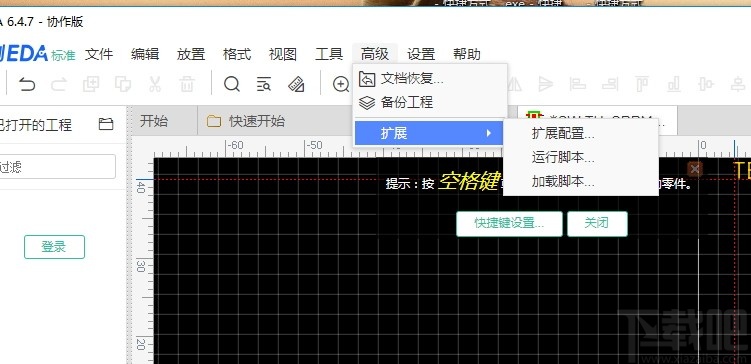751x364 pixels.
Task: Click the disabled Copy icon
Action: [123, 85]
